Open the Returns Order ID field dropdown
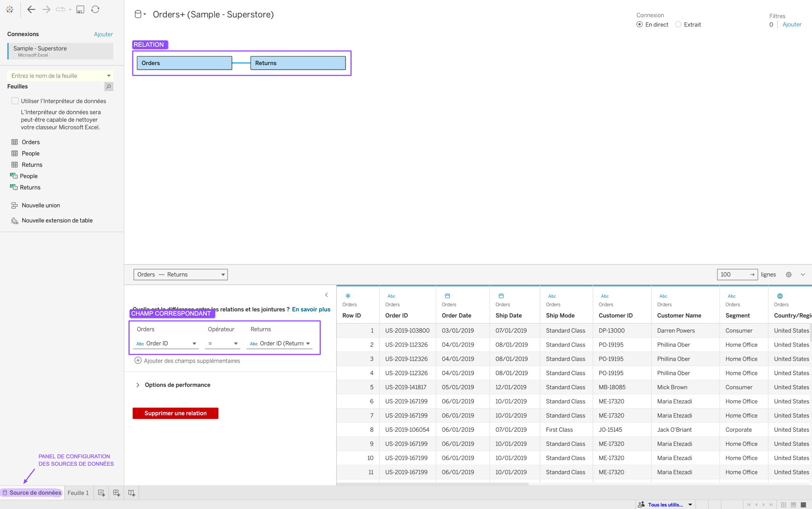 (280, 344)
